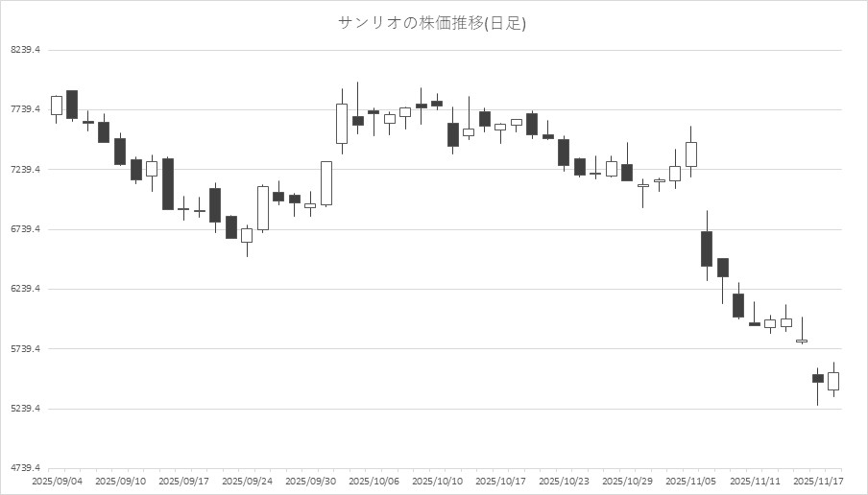Click the chart title サンリオの株価推移(日足)
The height and width of the screenshot is (495, 868).
tap(433, 23)
